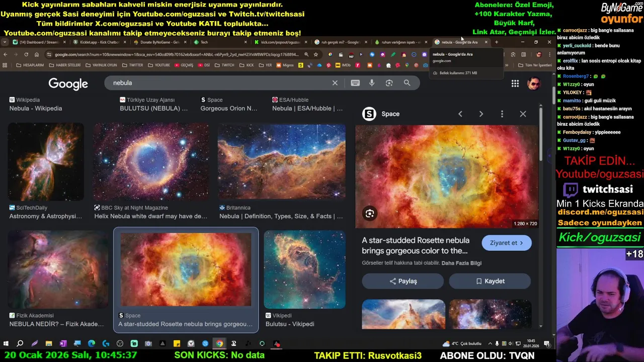
Task: Share image with Paylaş button
Action: [x=403, y=281]
